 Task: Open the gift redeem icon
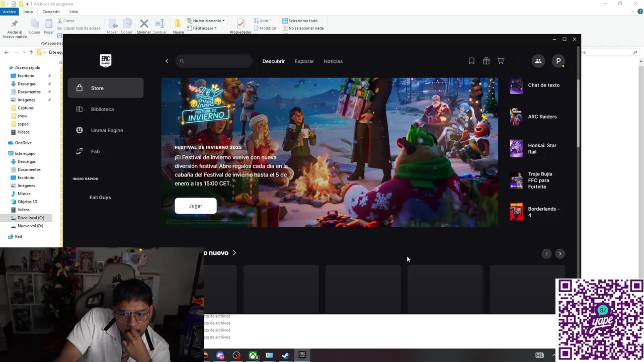tap(486, 61)
